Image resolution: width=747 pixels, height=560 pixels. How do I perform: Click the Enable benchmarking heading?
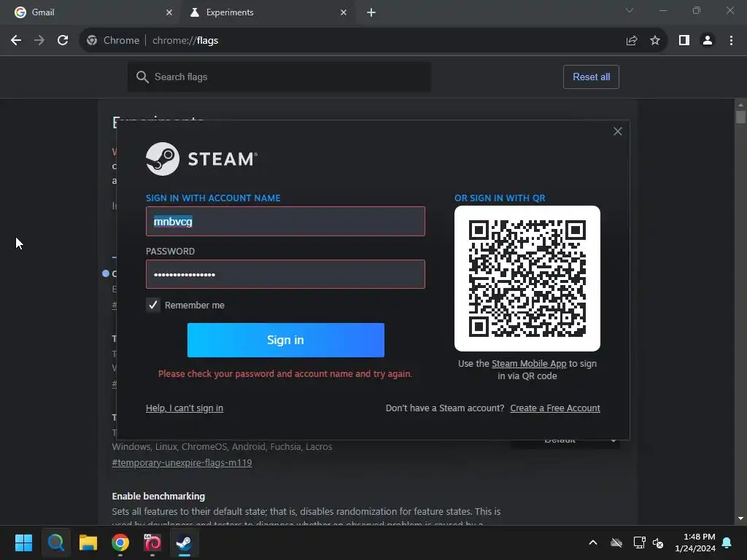pyautogui.click(x=158, y=496)
